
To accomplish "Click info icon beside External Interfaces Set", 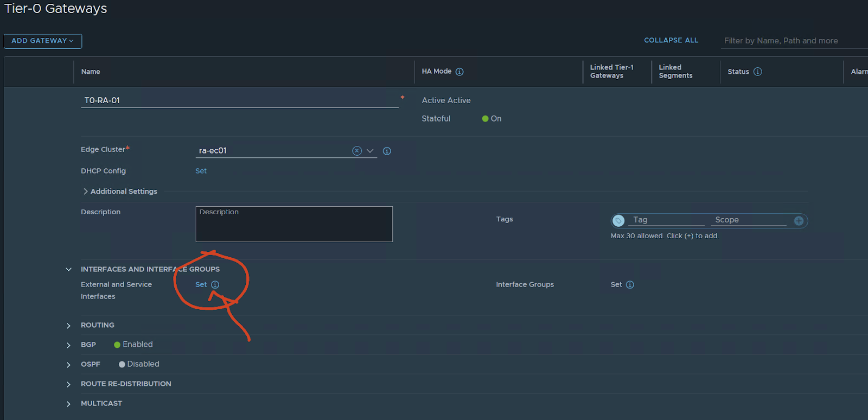I will (x=215, y=285).
